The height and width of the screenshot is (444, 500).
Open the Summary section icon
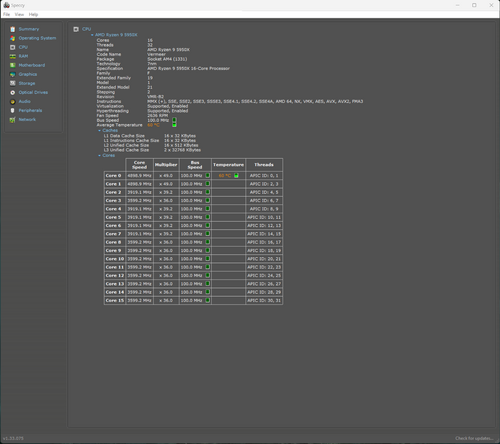click(x=13, y=29)
